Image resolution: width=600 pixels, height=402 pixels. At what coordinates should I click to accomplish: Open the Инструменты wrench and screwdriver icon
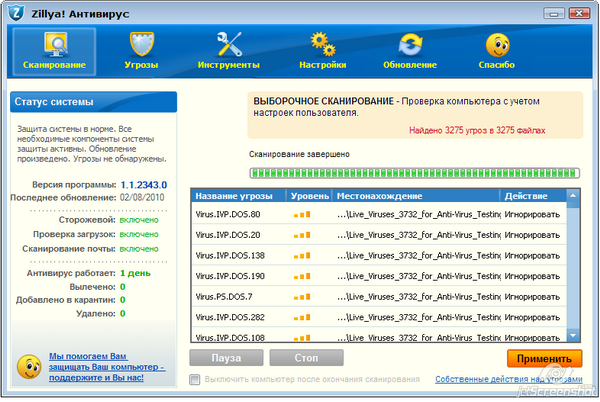tap(229, 44)
